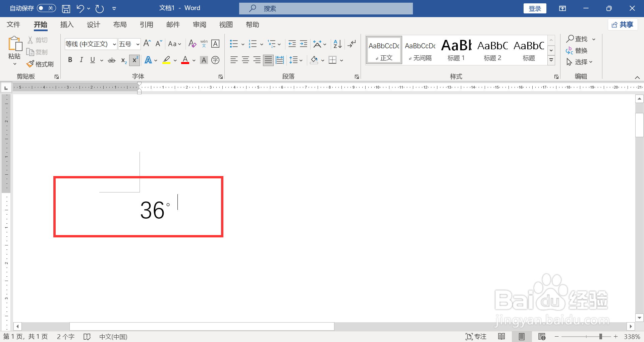This screenshot has width=644, height=342.
Task: Decrease font size icon
Action: coord(159,44)
